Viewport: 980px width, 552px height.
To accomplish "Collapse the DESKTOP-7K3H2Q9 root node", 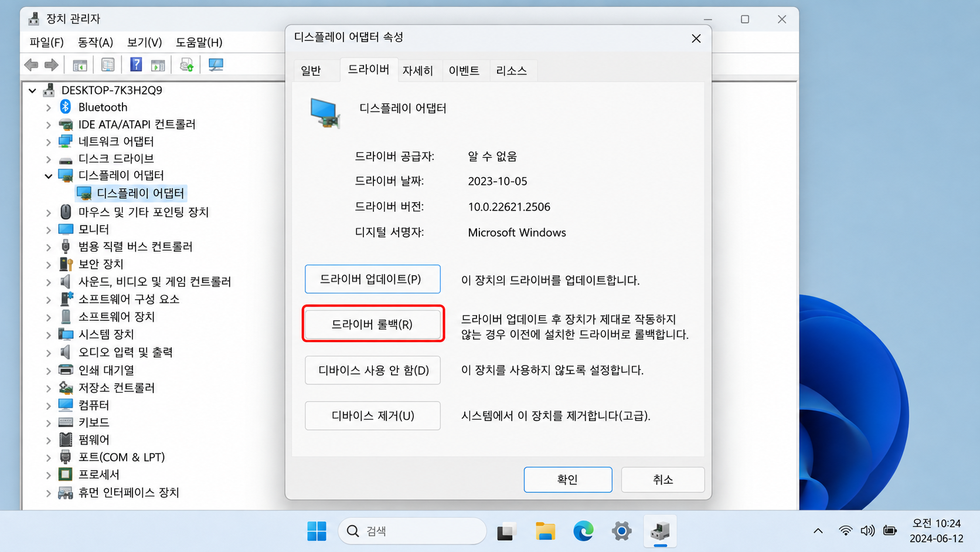I will (33, 90).
